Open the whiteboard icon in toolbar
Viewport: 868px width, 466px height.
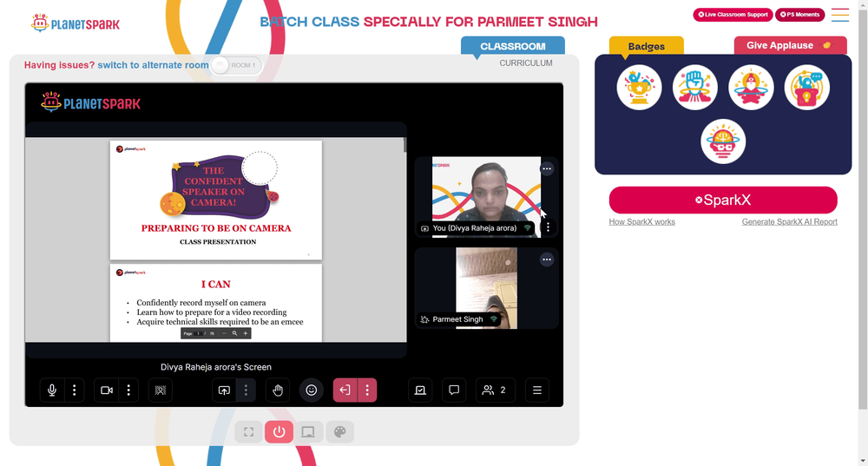420,391
